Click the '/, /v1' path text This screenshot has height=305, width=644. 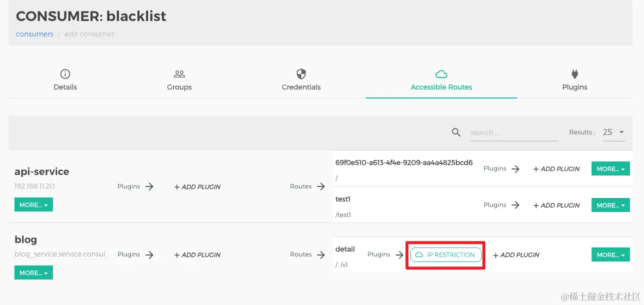tap(341, 265)
